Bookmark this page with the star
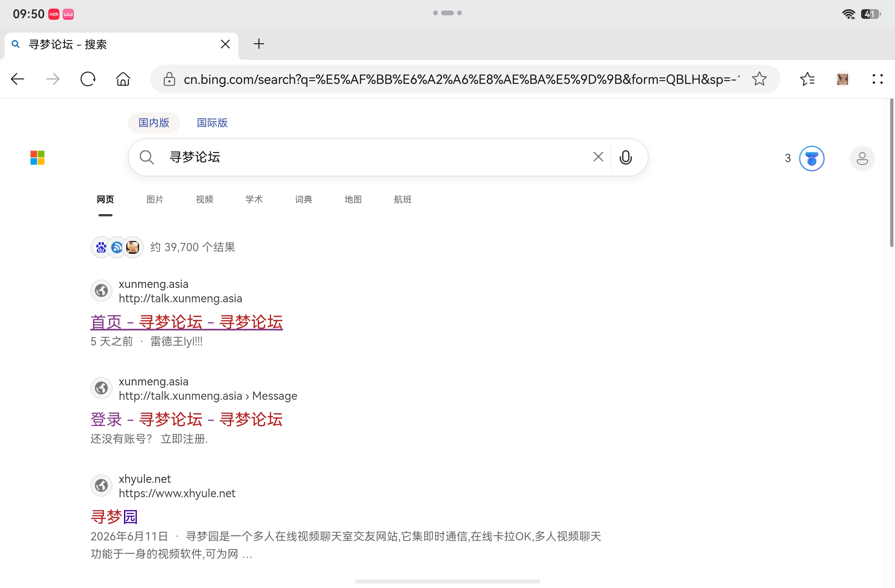This screenshot has height=588, width=895. (x=759, y=79)
